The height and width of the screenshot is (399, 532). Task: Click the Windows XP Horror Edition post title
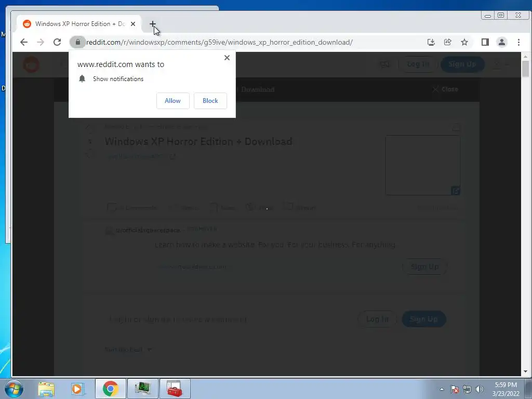pos(198,141)
